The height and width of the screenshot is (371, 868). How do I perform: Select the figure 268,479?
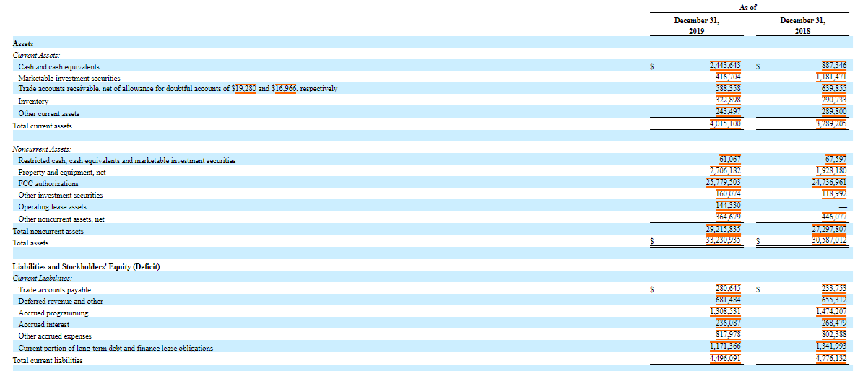click(834, 323)
